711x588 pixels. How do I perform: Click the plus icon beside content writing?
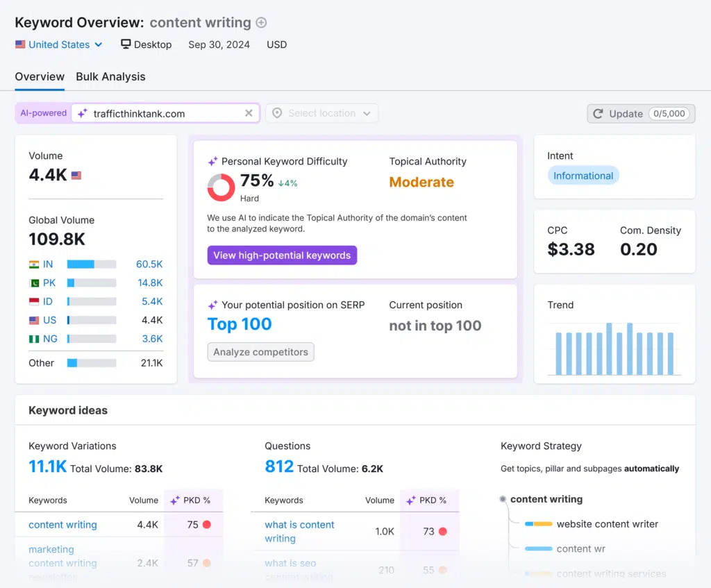[x=261, y=22]
